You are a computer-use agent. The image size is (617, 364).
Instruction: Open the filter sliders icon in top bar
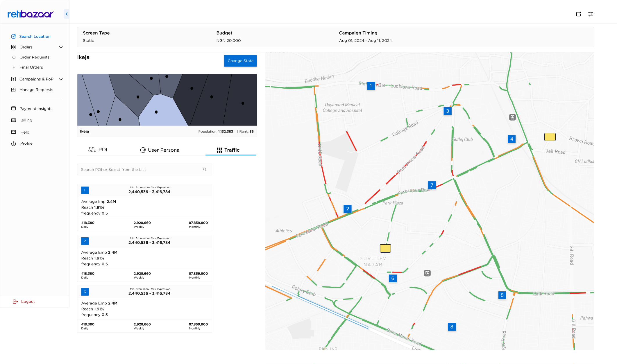[x=591, y=14]
